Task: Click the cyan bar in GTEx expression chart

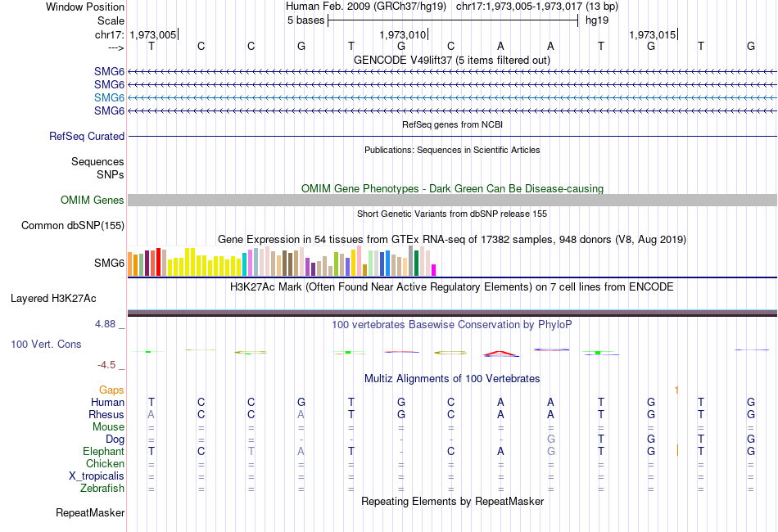Action: click(245, 264)
